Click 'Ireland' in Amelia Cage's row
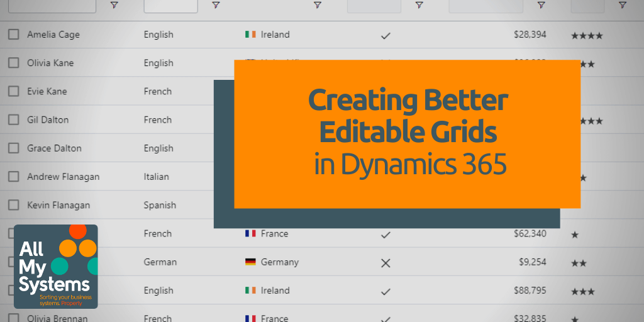644x322 pixels. (x=275, y=35)
